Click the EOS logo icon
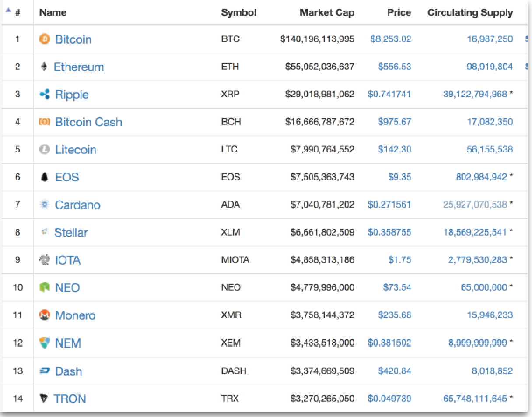Screen dimensions: 532x417 pos(44,177)
